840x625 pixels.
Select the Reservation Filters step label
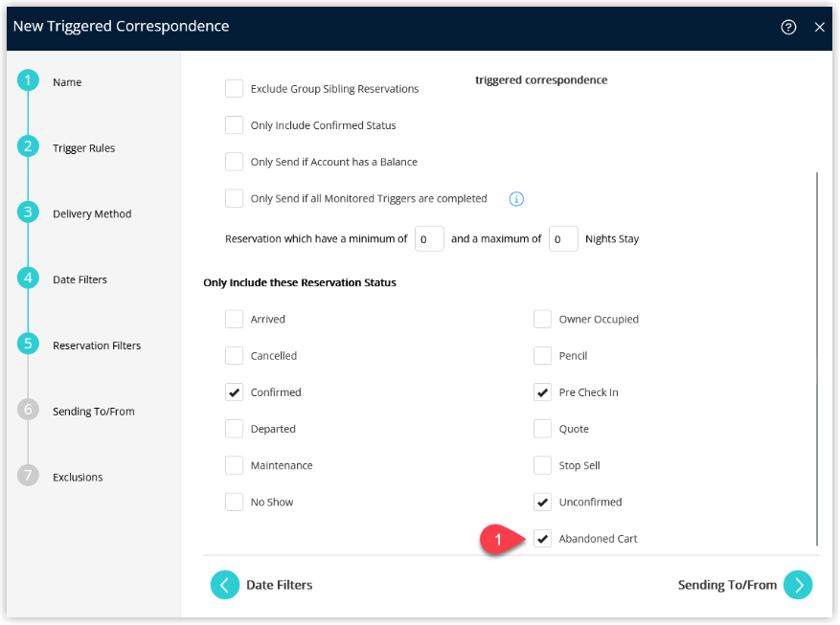[x=97, y=346]
